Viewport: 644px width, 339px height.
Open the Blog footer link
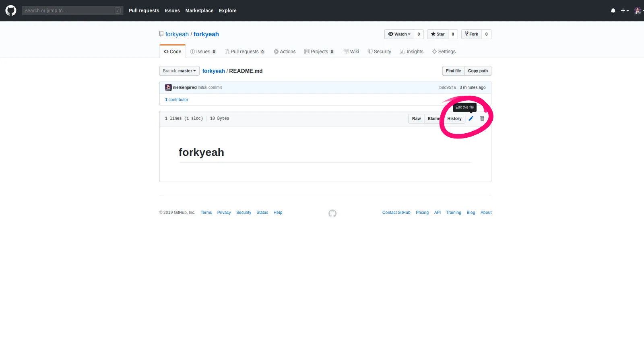(x=471, y=213)
